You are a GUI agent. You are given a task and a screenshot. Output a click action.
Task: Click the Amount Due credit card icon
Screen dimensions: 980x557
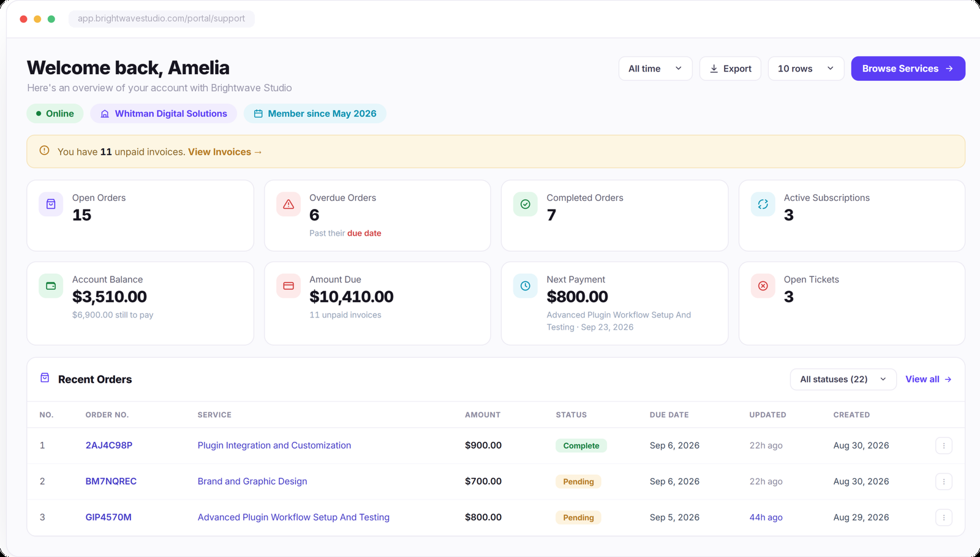click(288, 286)
